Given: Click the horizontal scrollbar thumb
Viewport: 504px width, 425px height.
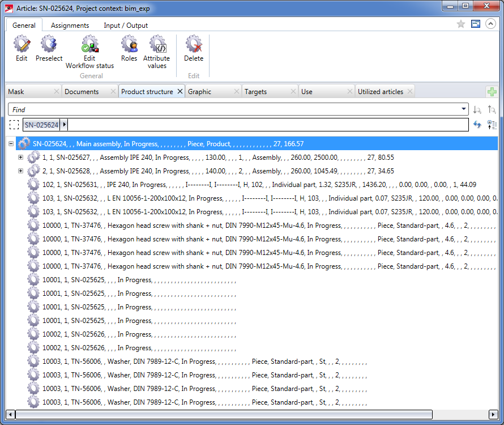Looking at the screenshot, I should click(x=224, y=414).
